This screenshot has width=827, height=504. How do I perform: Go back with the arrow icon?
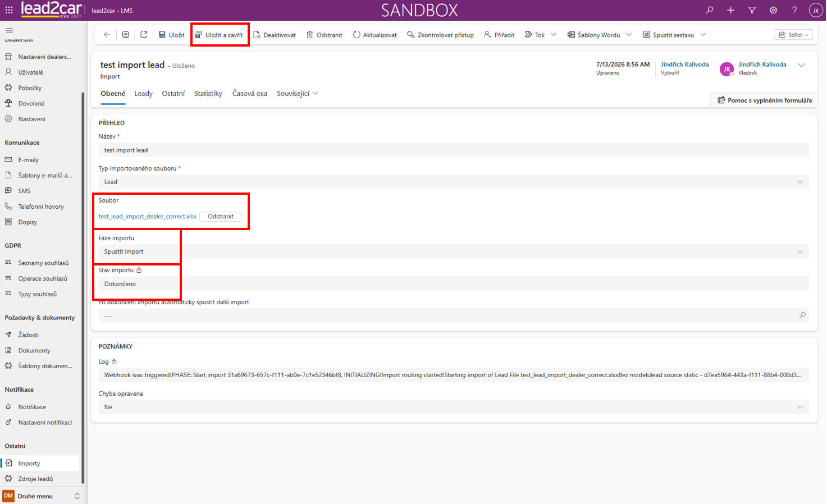click(x=107, y=35)
